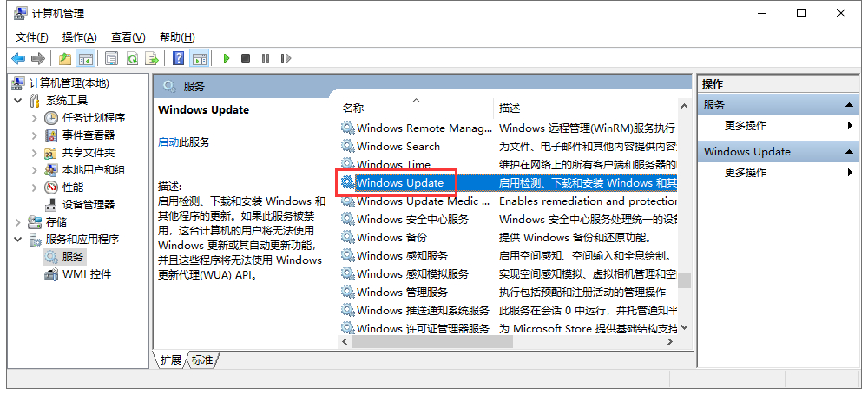
Task: Collapse the 服务和应用程序 node
Action: 18,240
